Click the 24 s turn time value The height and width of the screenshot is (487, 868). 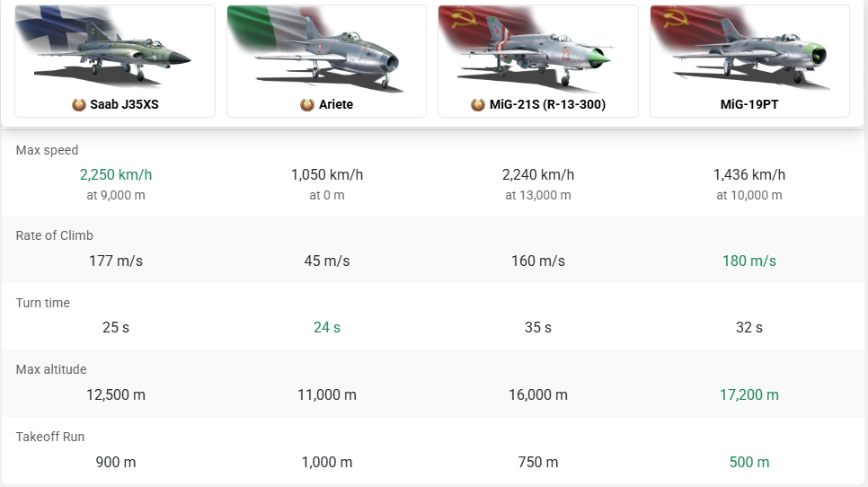point(327,327)
